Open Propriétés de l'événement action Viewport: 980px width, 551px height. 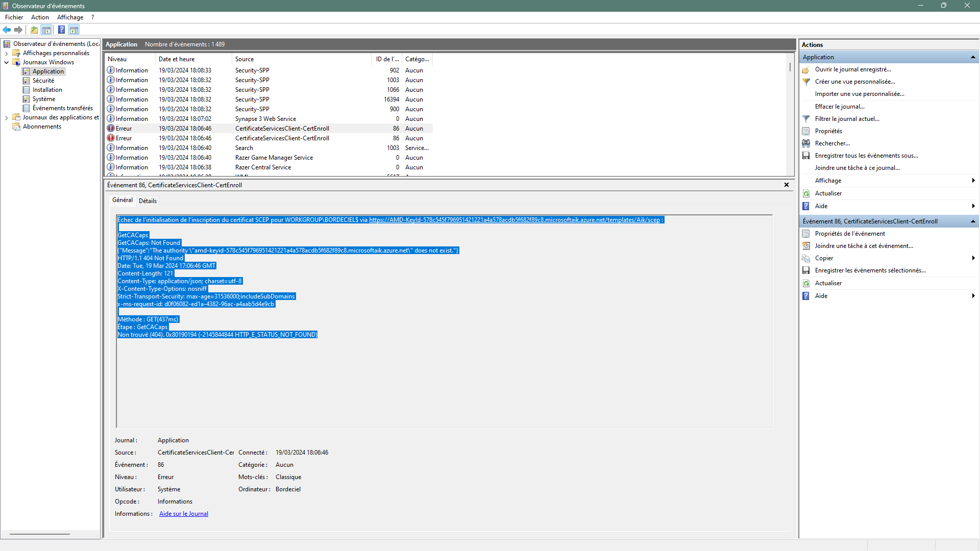coord(849,234)
